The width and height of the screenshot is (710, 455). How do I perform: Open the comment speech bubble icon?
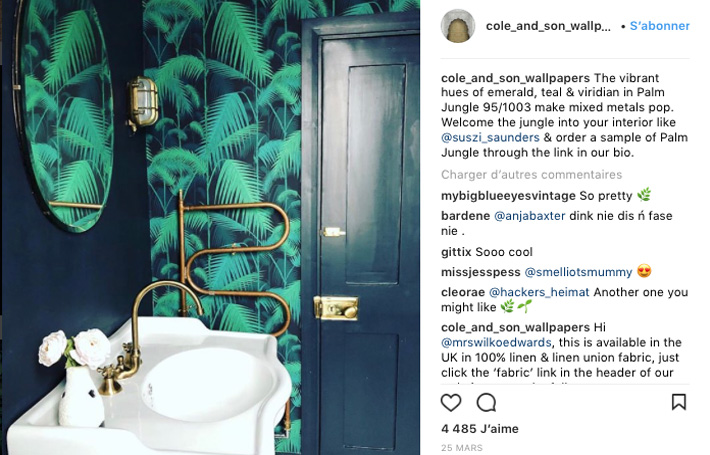[486, 402]
